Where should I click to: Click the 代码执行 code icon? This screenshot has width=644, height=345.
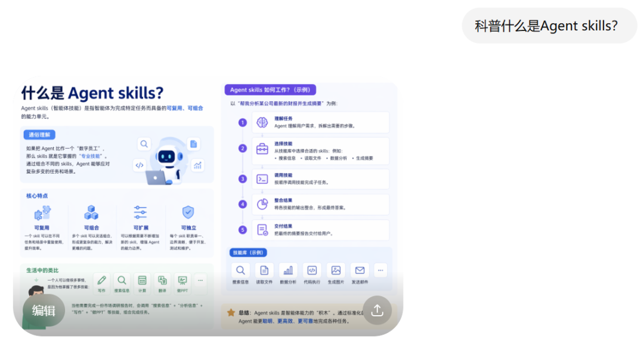click(312, 270)
